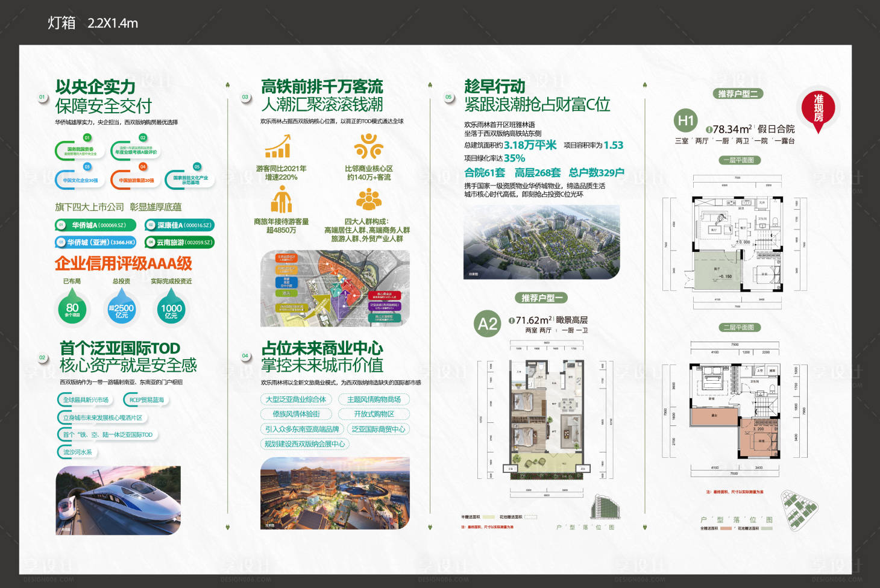Click the 国务院国资委 badge
The image size is (880, 588).
(79, 151)
